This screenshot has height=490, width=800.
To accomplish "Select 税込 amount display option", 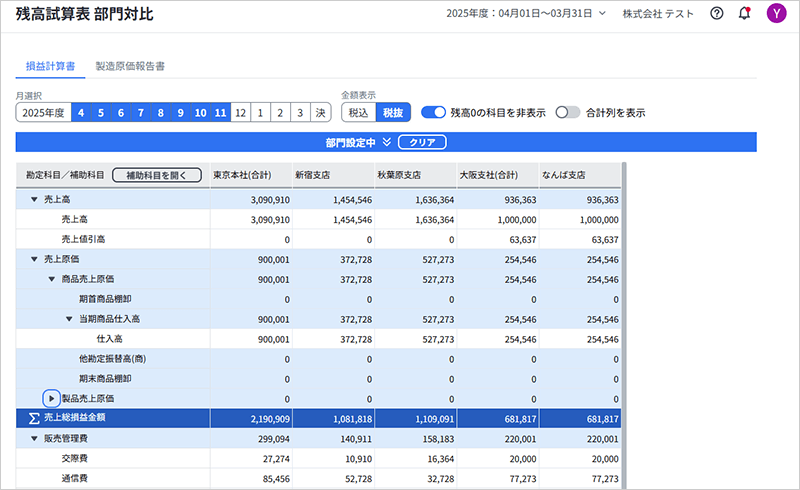I will [358, 113].
